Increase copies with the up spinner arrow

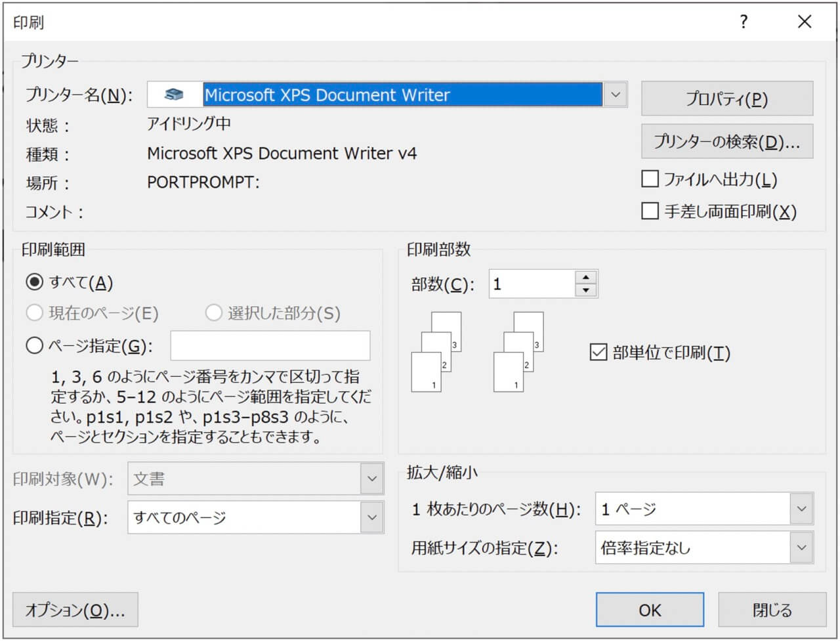pos(585,277)
